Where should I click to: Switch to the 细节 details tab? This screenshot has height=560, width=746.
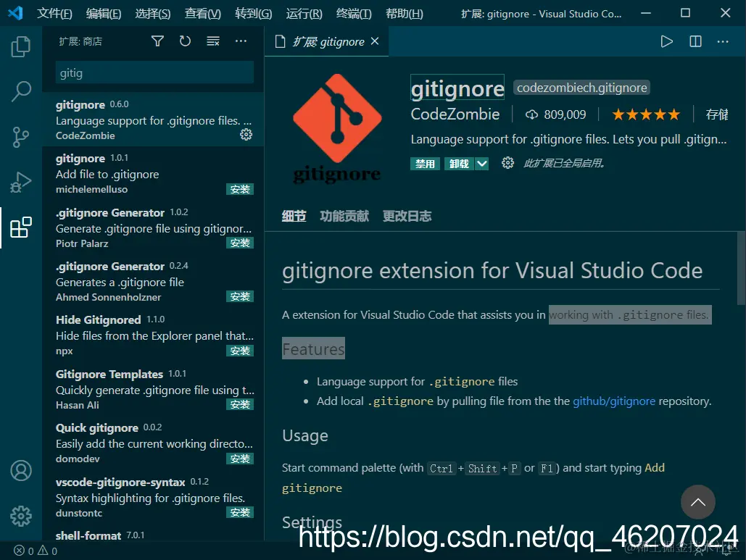click(294, 217)
